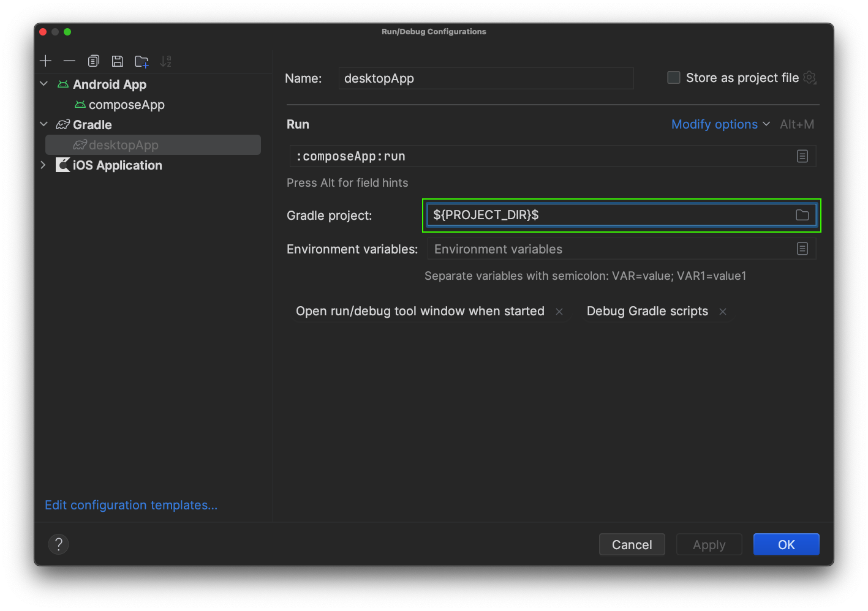This screenshot has height=611, width=868.
Task: Sort configurations alphabetically using the sort icon
Action: coord(165,61)
